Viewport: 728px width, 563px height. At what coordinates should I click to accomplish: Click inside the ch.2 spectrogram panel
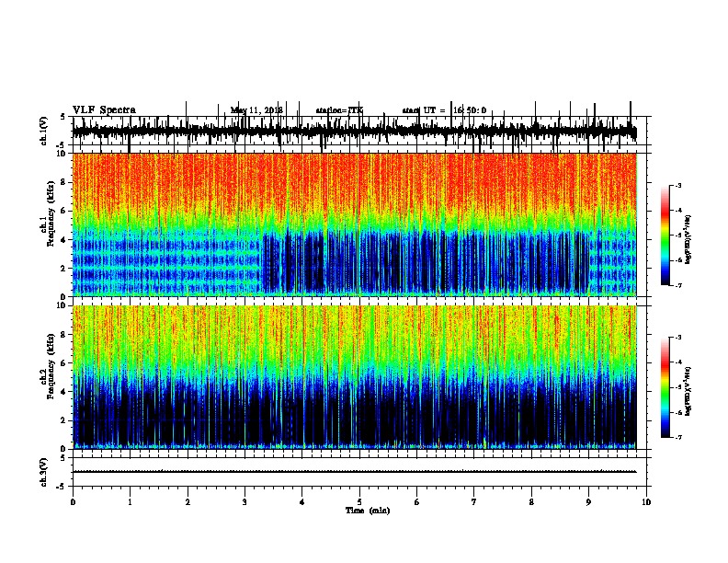click(354, 377)
